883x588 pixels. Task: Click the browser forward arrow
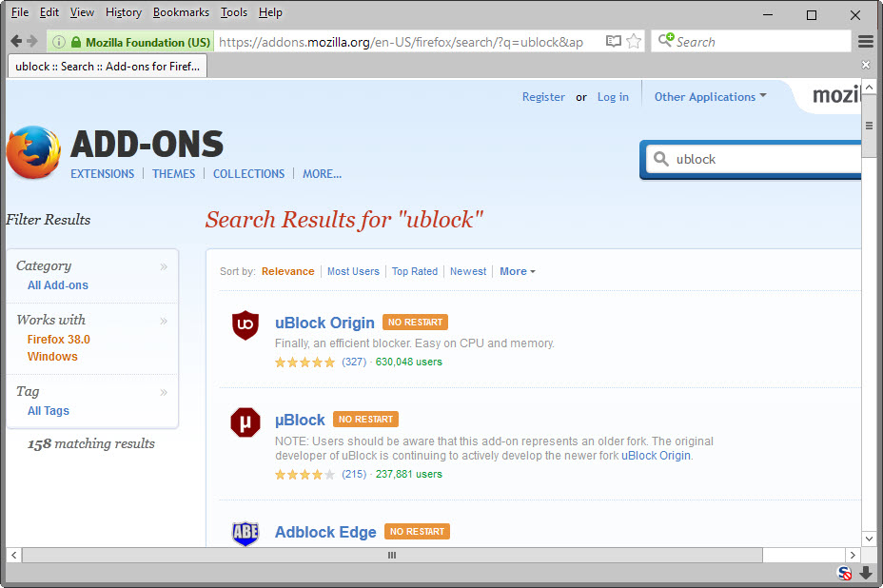(32, 41)
